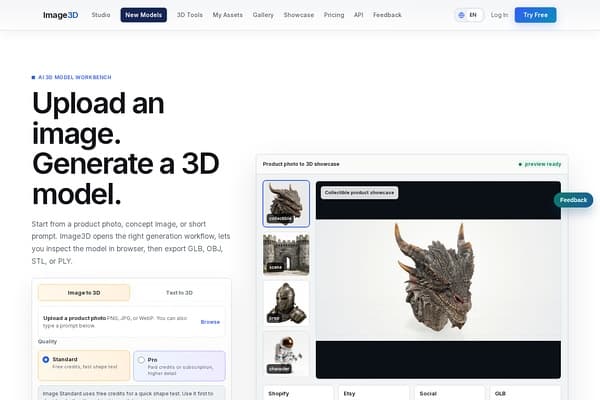600x400 pixels.
Task: Select the dragon collectible thumbnail
Action: [286, 204]
